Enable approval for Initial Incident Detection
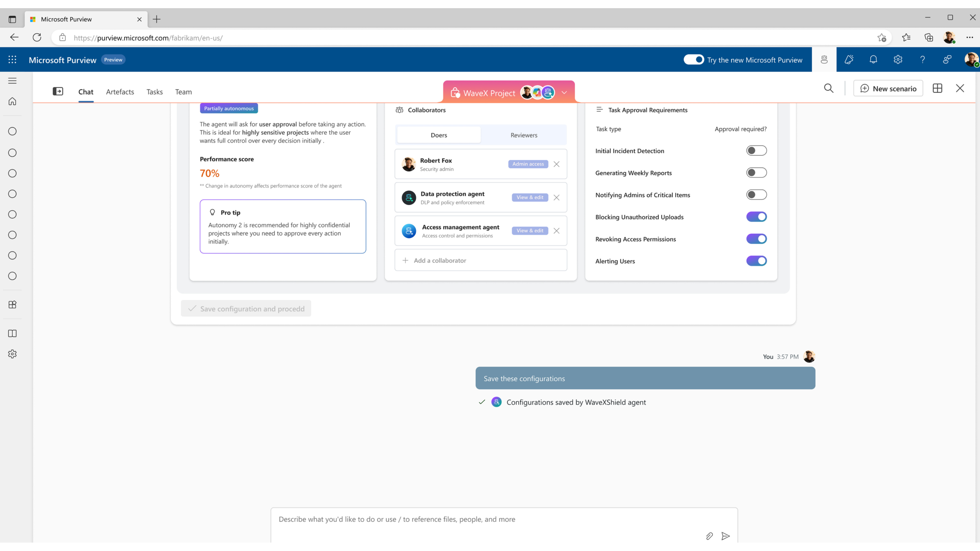 (x=756, y=151)
